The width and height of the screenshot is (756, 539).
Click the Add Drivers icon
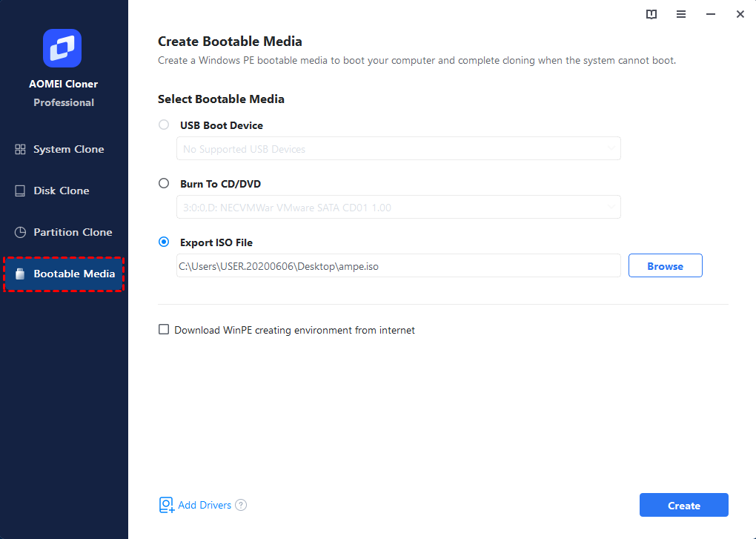point(166,505)
